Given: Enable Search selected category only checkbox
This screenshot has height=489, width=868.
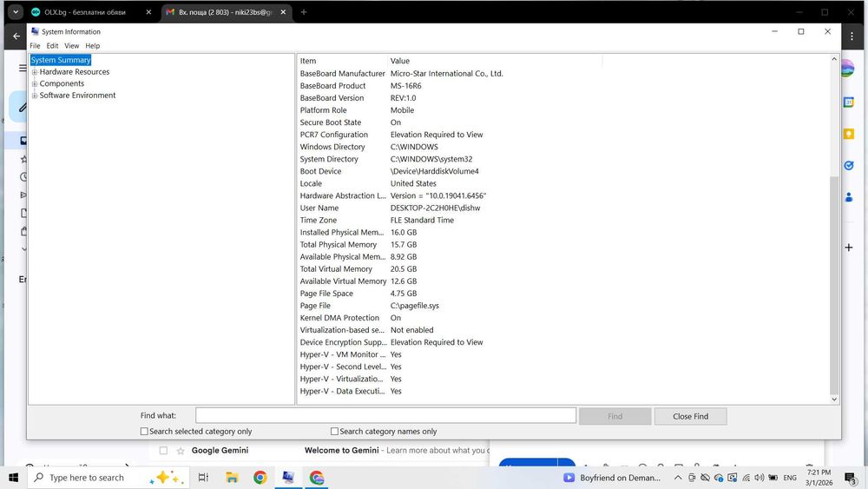Looking at the screenshot, I should [144, 431].
